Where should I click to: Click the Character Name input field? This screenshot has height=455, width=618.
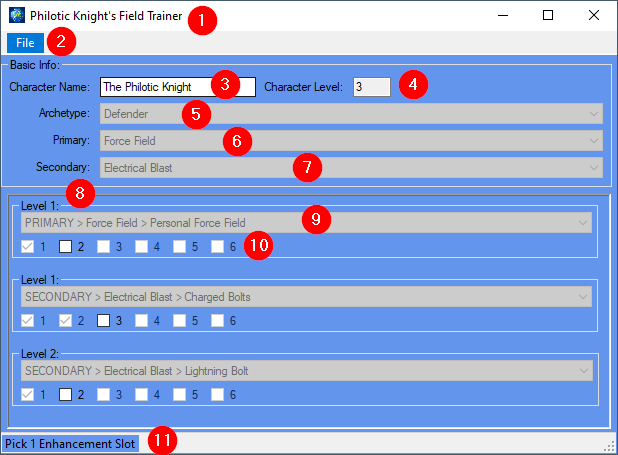[178, 87]
